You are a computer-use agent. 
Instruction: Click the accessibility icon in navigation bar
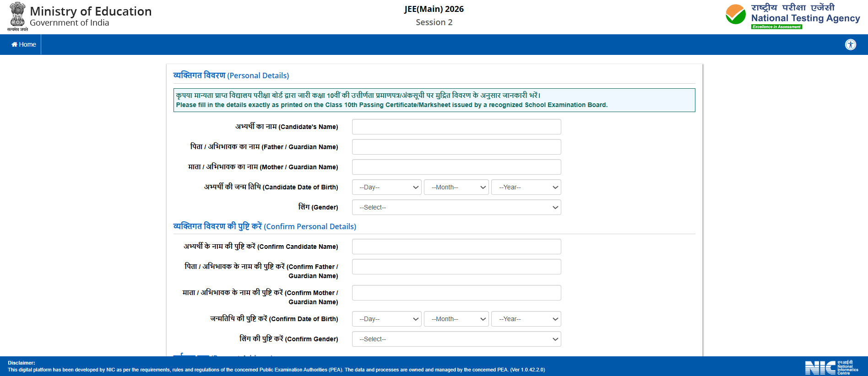[x=850, y=44]
